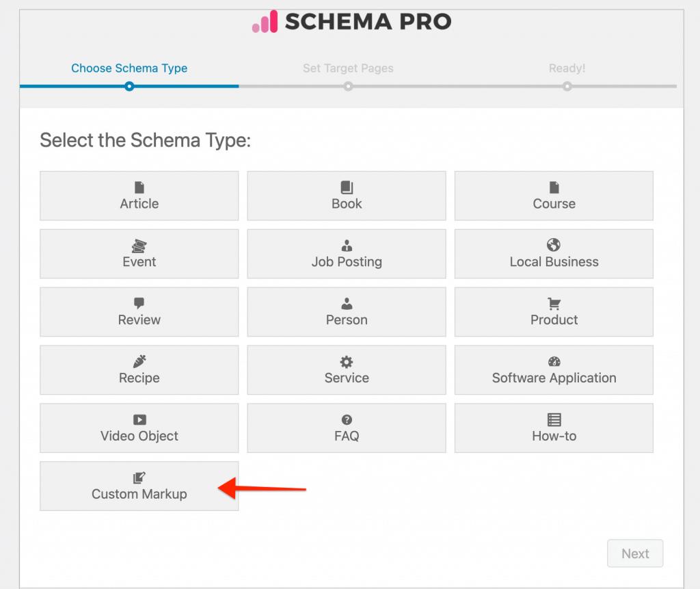
Task: Select the How-to schema type
Action: [554, 428]
